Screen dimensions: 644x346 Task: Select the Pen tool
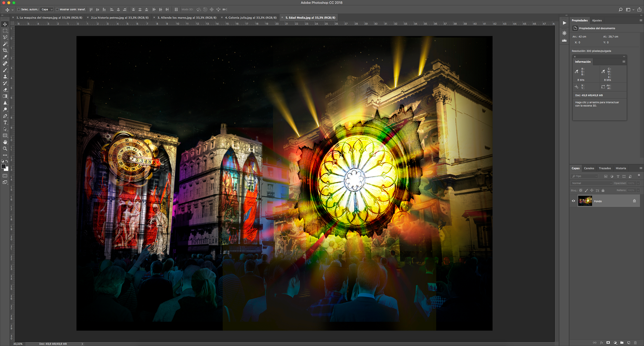click(x=5, y=116)
